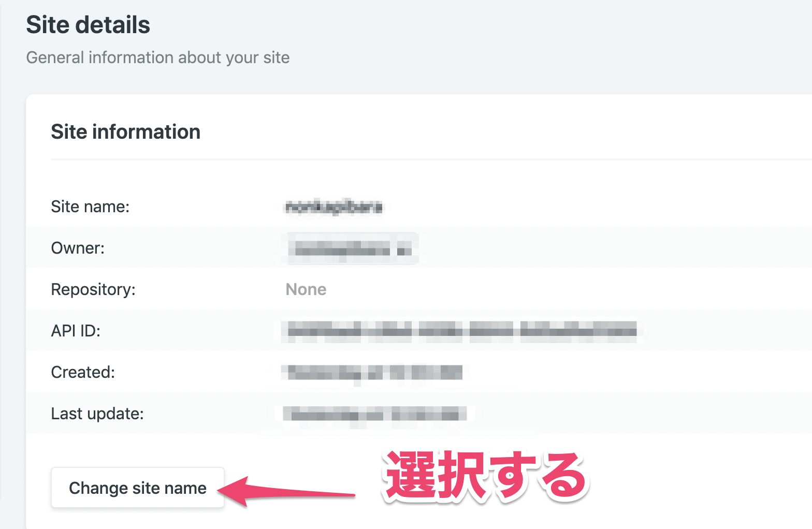Click the General information subtitle text

157,57
